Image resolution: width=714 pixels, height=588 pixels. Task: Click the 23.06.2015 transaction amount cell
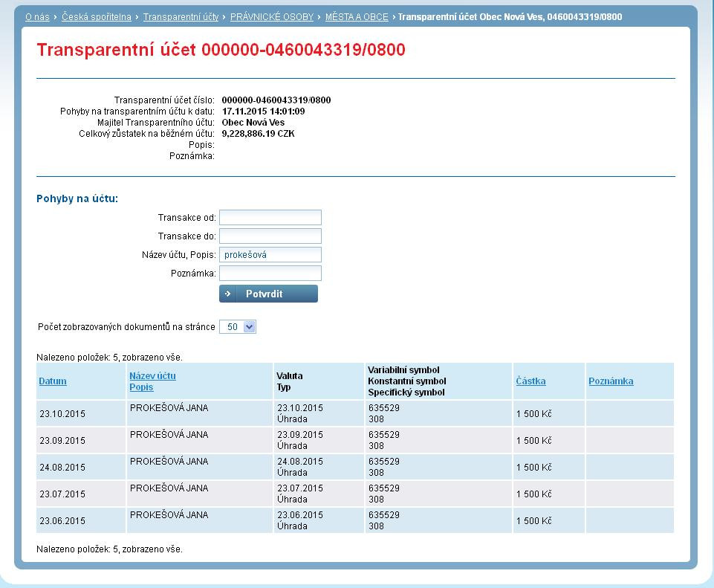[x=548, y=521]
